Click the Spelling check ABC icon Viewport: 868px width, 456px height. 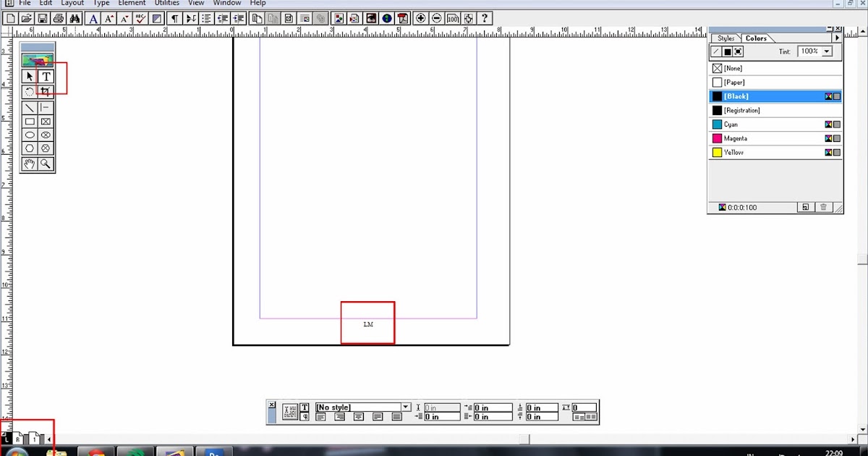click(x=141, y=18)
